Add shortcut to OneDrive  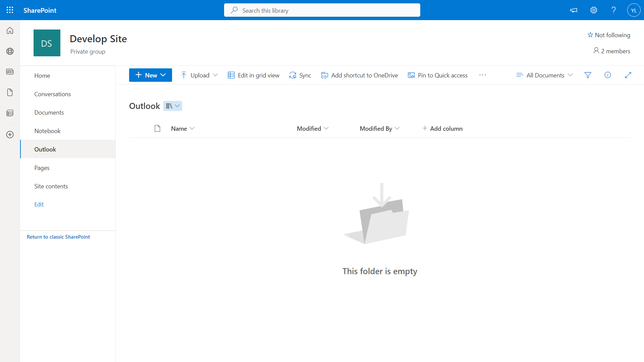pyautogui.click(x=360, y=75)
